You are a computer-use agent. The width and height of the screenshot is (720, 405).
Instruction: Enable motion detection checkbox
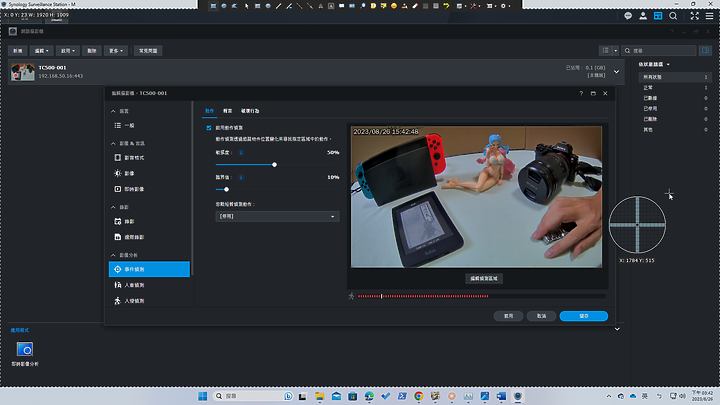[209, 128]
